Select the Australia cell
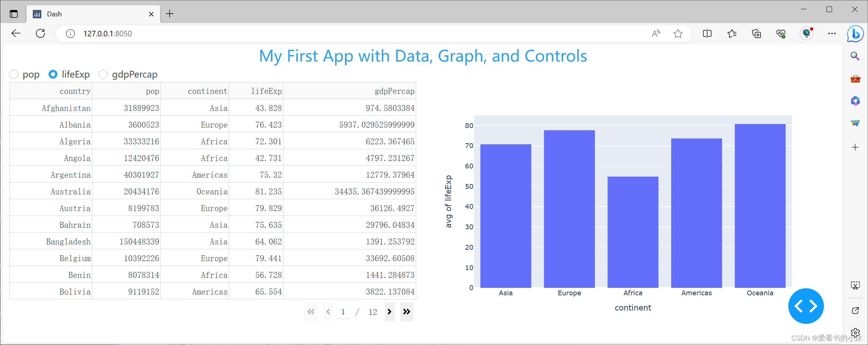 [51, 191]
